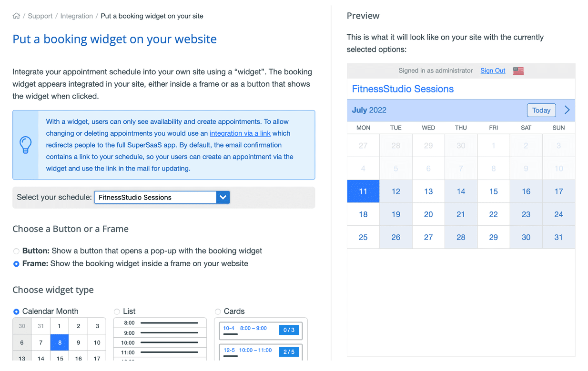Click the home icon in the breadcrumb
588x371 pixels.
[16, 16]
